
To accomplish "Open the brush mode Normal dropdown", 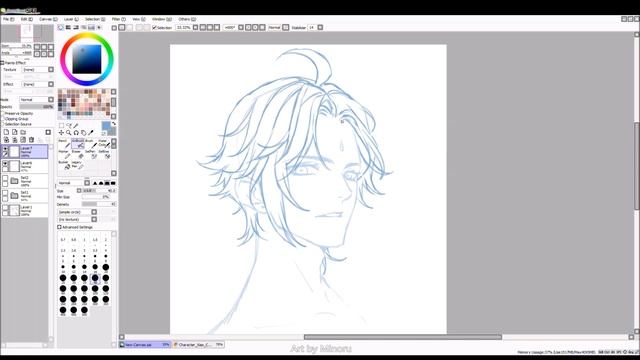I will click(x=87, y=183).
